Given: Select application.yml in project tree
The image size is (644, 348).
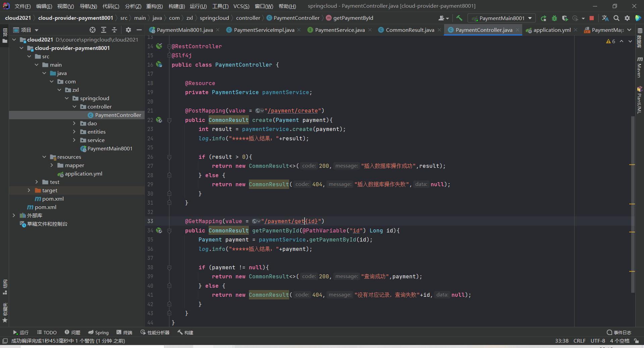Looking at the screenshot, I should coord(84,173).
